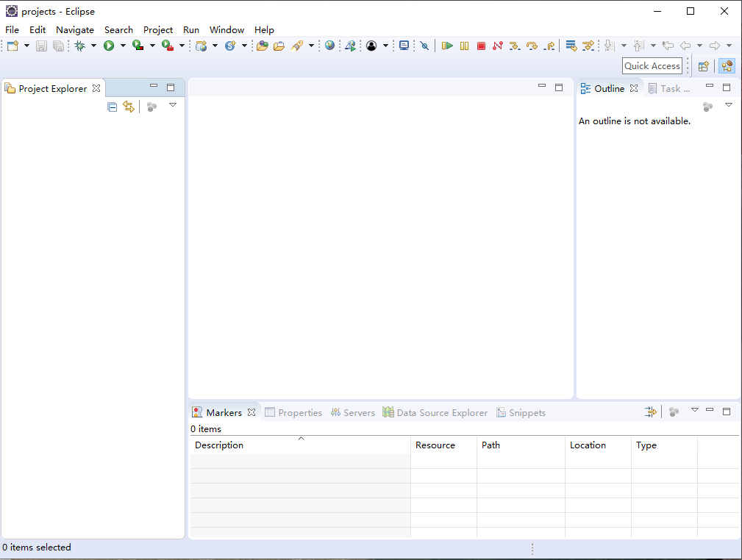Click the Disconnect debug icon
This screenshot has width=742, height=560.
point(497,46)
